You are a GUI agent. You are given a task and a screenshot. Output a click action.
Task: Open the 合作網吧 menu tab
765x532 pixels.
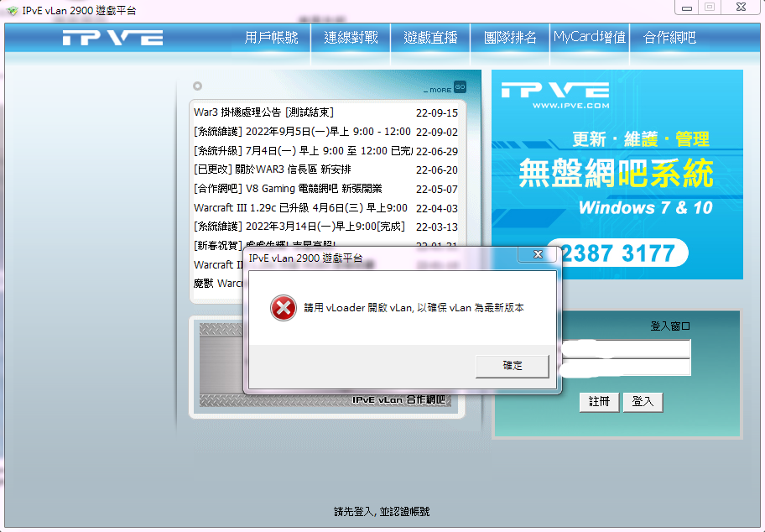tap(669, 38)
